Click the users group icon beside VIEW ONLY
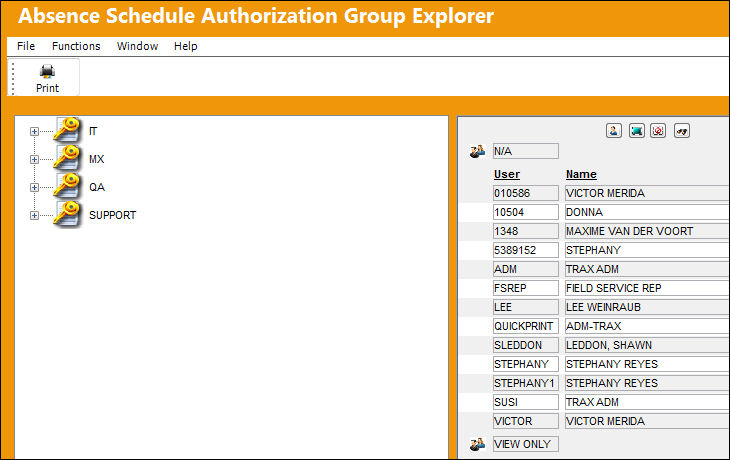Screen dimensions: 730x460 coord(477,444)
